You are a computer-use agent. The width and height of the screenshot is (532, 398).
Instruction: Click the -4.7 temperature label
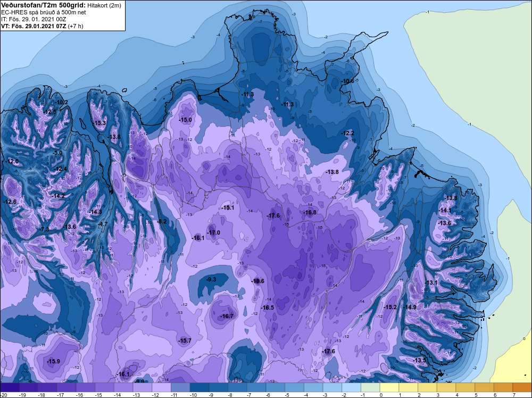[102, 225]
